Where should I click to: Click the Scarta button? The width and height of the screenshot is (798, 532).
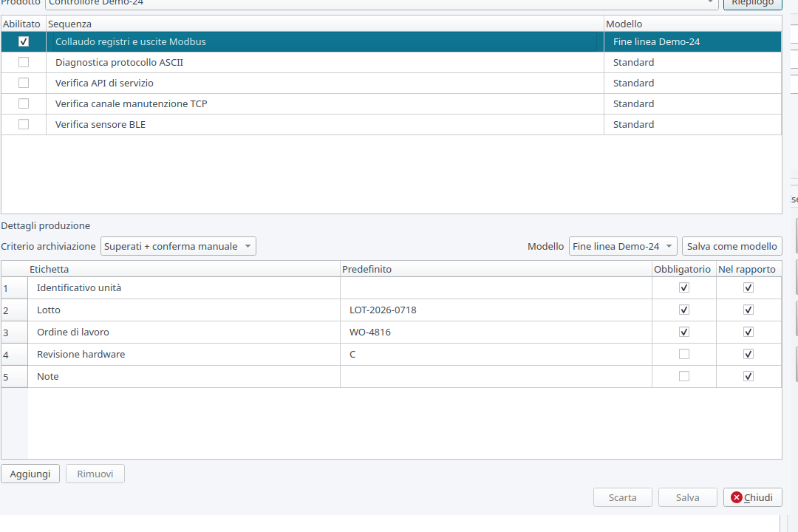(x=622, y=497)
